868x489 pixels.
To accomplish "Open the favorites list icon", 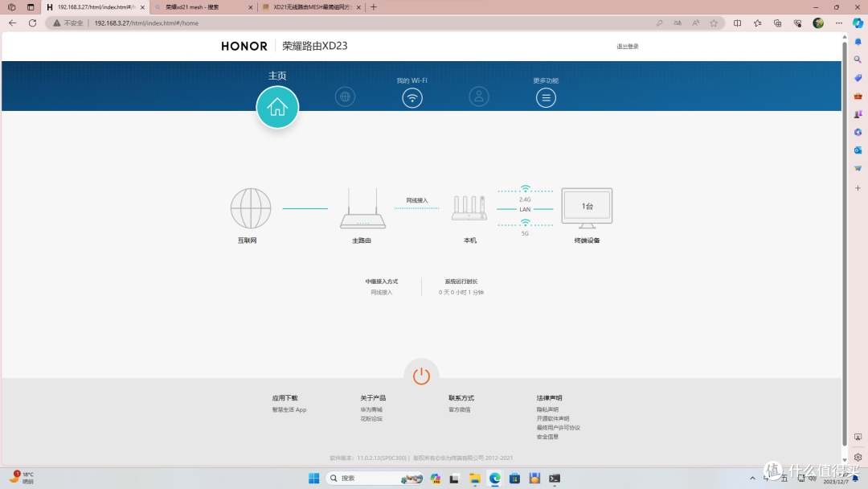I will [x=757, y=23].
